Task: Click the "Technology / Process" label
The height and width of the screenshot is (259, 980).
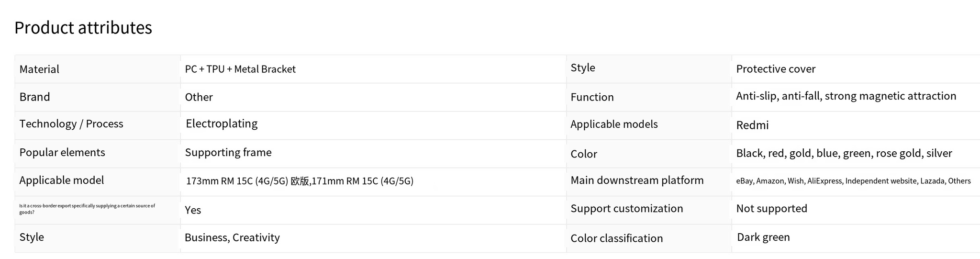Action: (x=71, y=124)
